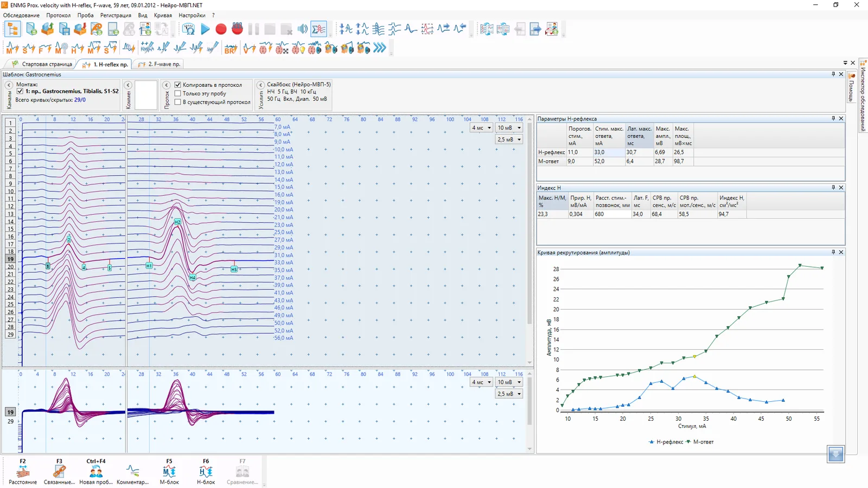Check В существующий протокол checkbox
868x488 pixels.
point(177,102)
